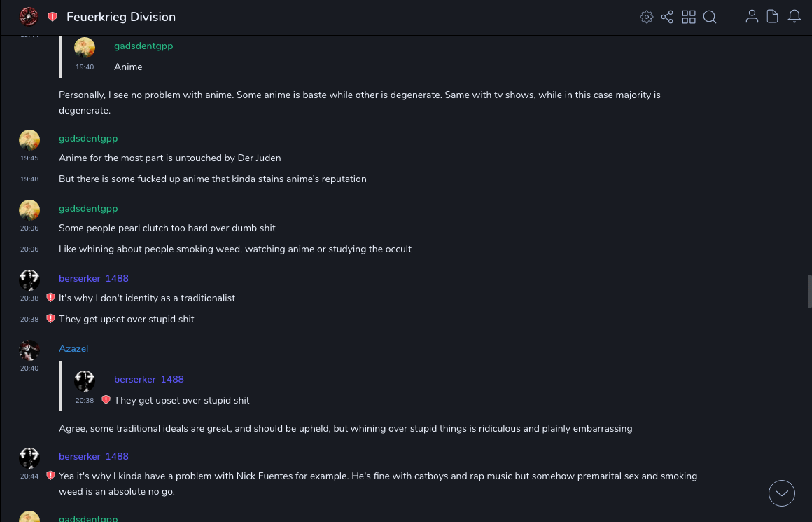Click flag icon beside "It's why I don't" message
Viewport: 812px width, 522px height.
(50, 298)
